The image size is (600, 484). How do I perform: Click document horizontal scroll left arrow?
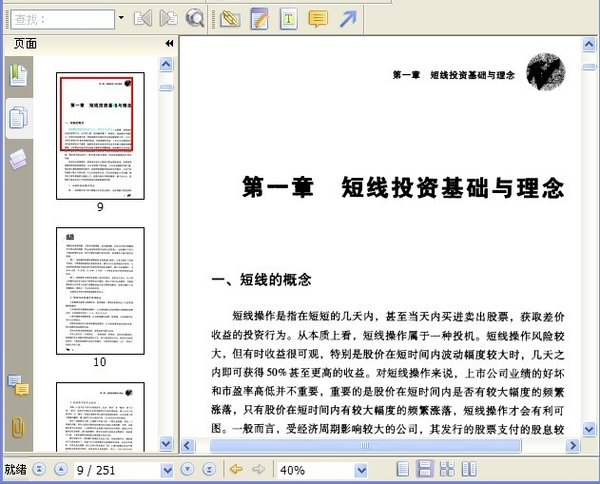[188, 445]
